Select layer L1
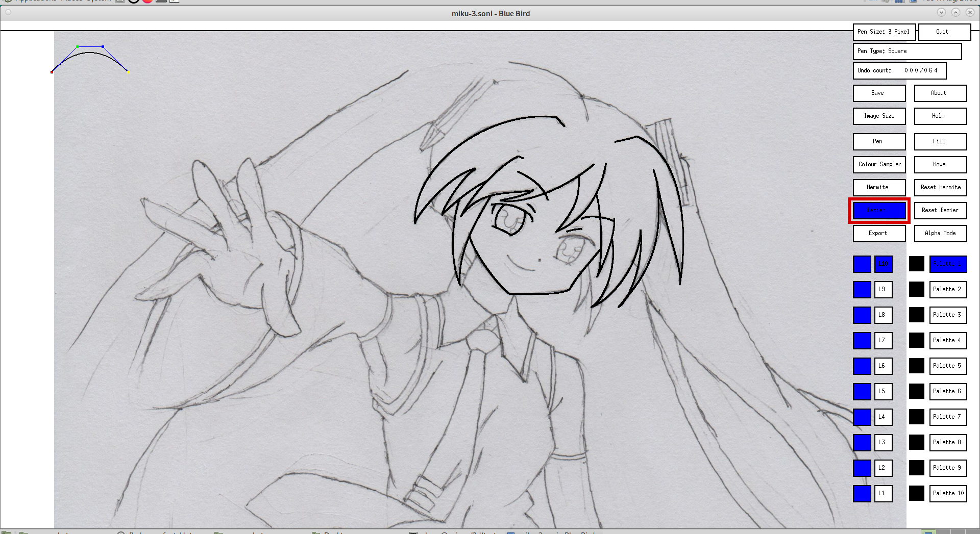 point(883,494)
